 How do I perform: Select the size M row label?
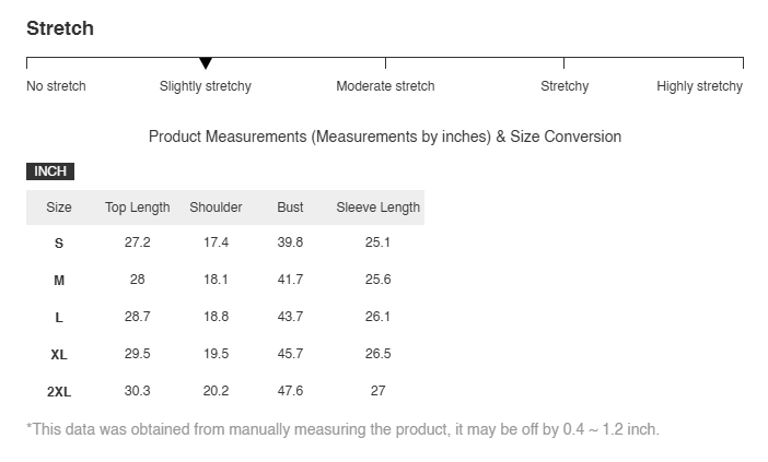click(59, 280)
